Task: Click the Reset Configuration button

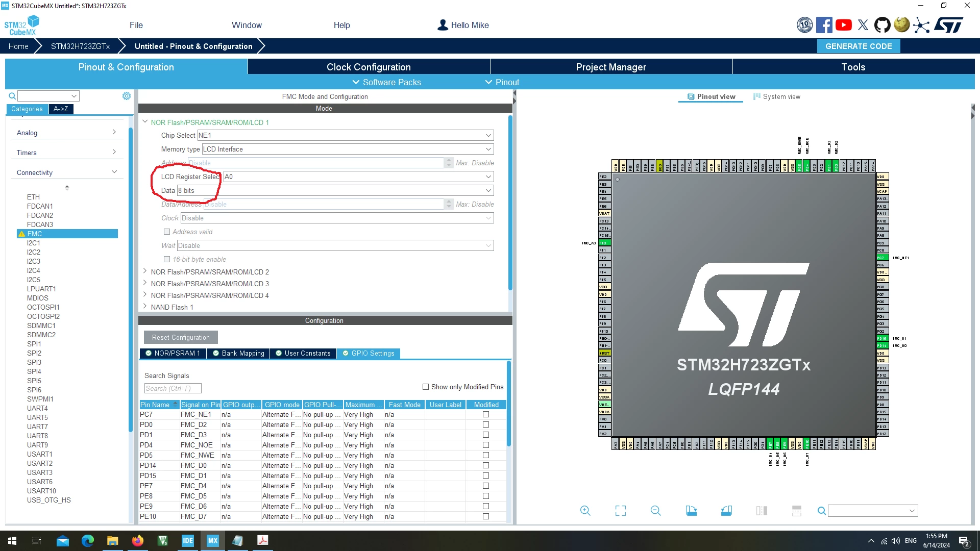Action: [x=181, y=337]
